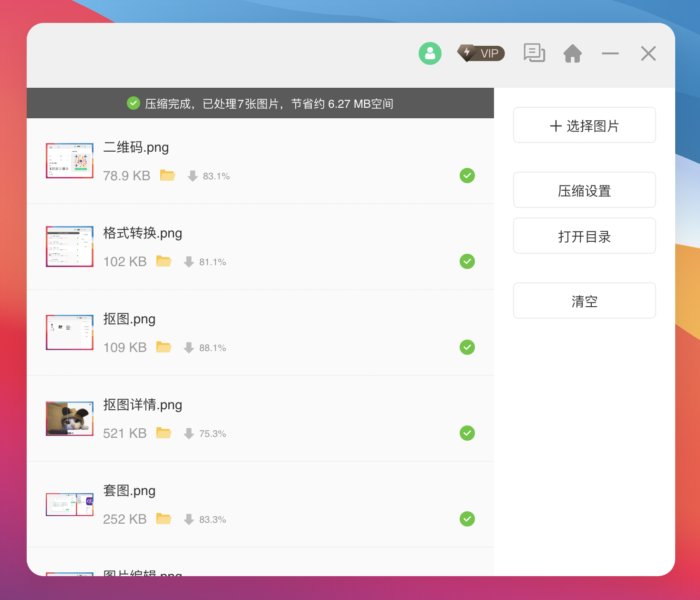Image resolution: width=700 pixels, height=600 pixels.
Task: Open the feedback chat messages icon
Action: [534, 53]
